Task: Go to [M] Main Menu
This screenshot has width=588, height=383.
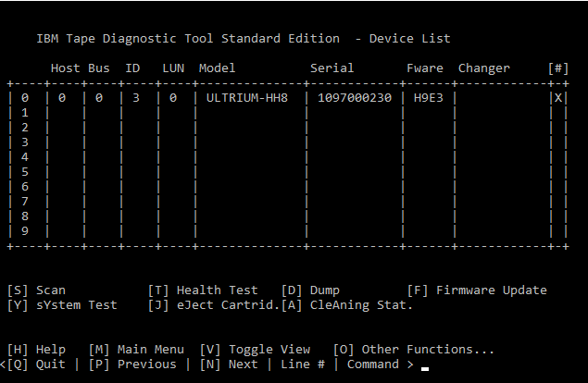Action: click(136, 350)
